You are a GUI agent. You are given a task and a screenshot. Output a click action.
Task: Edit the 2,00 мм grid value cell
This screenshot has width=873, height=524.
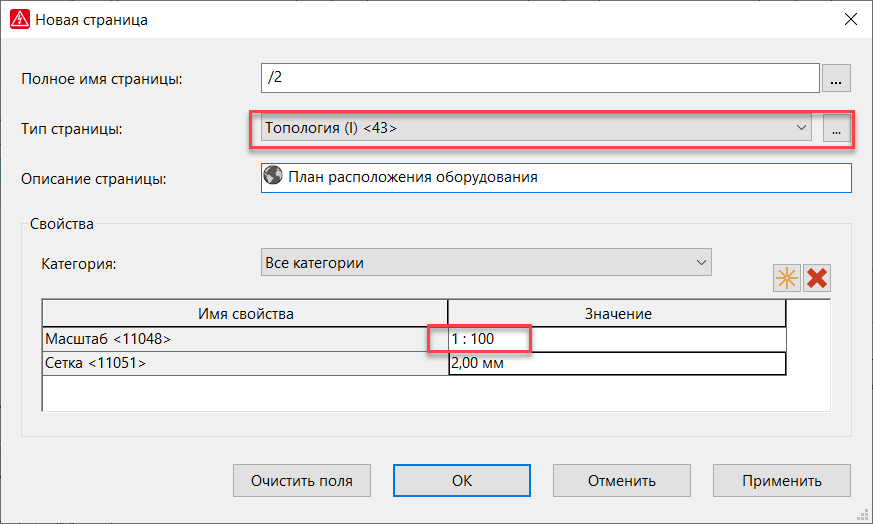(617, 363)
